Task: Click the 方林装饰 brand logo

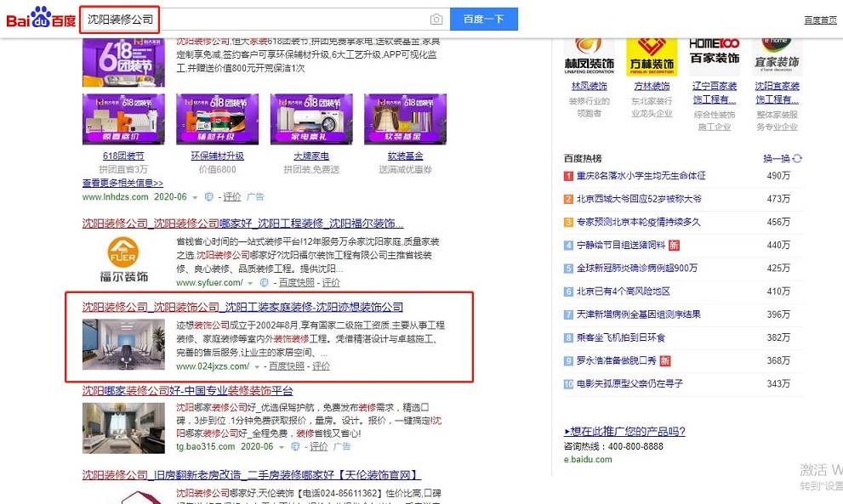Action: 652,58
